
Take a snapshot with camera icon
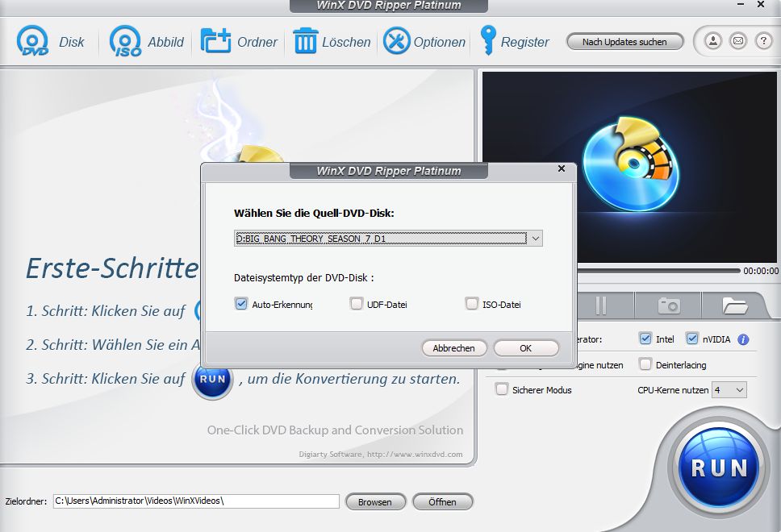point(668,305)
